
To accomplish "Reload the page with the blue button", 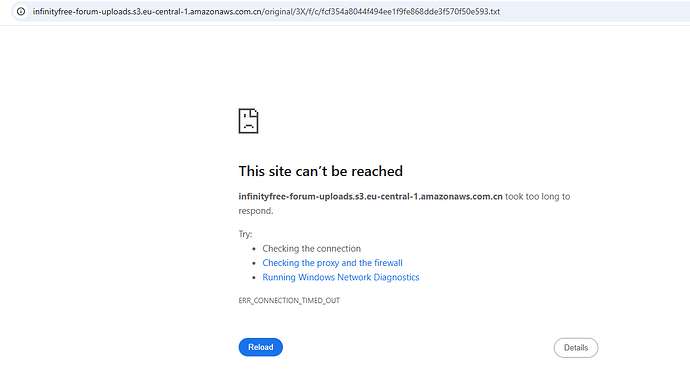I will pos(261,347).
